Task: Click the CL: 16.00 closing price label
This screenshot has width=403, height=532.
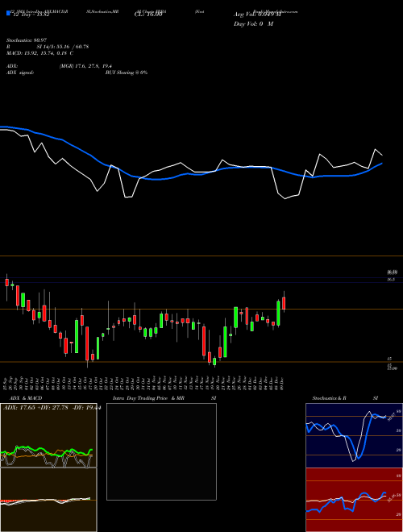Action: [148, 15]
